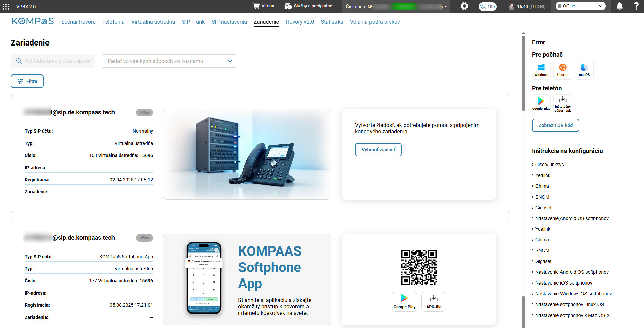The width and height of the screenshot is (644, 328).
Task: Open Služby a predplatné wallet icon
Action: click(288, 6)
